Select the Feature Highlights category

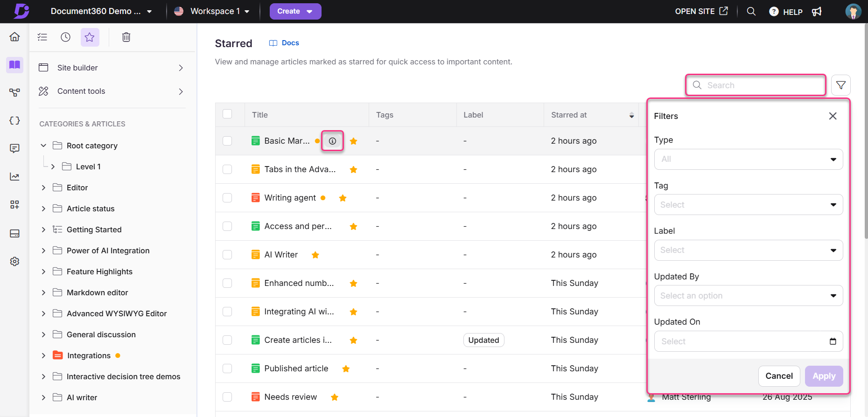(x=99, y=271)
